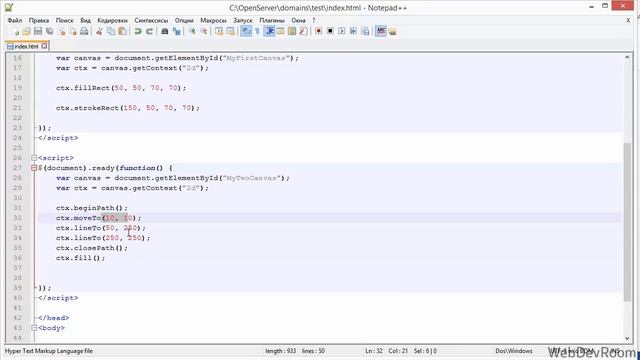The height and width of the screenshot is (360, 640).
Task: Start macro recording with the red dot icon
Action: (x=318, y=31)
